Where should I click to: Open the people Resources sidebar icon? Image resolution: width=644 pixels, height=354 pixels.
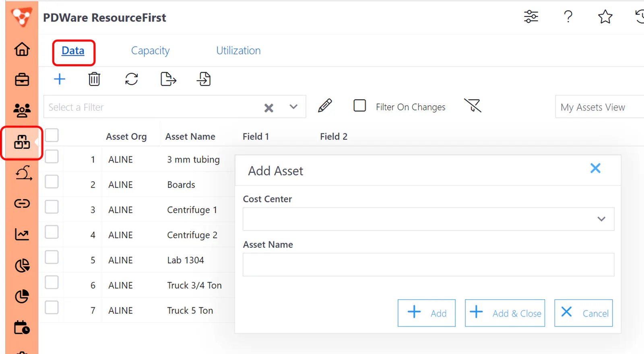(22, 110)
